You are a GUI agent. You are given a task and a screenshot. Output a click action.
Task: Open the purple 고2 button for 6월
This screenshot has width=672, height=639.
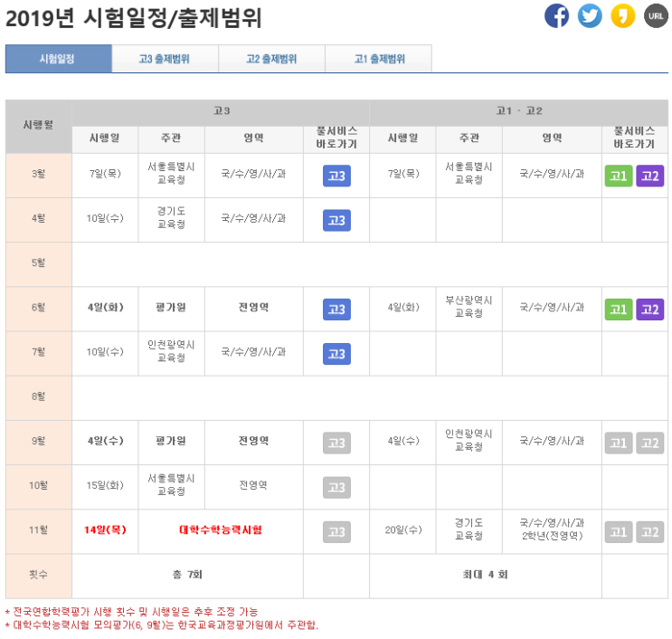[650, 310]
